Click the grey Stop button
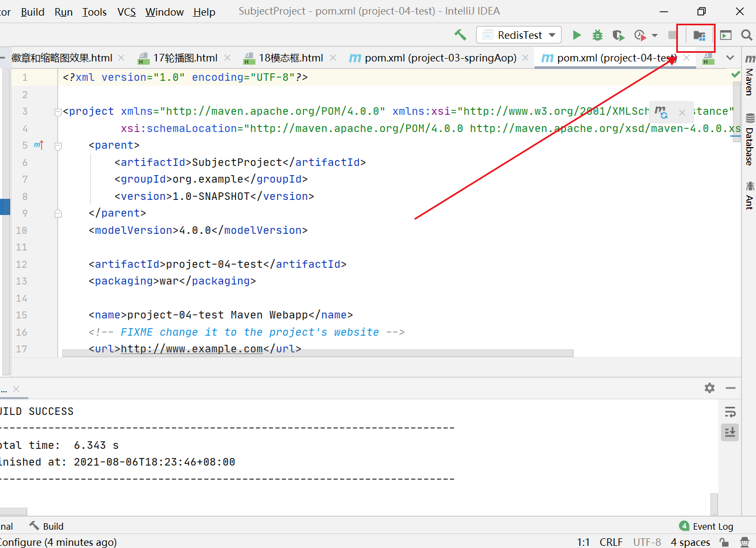The height and width of the screenshot is (548, 756). coord(672,35)
